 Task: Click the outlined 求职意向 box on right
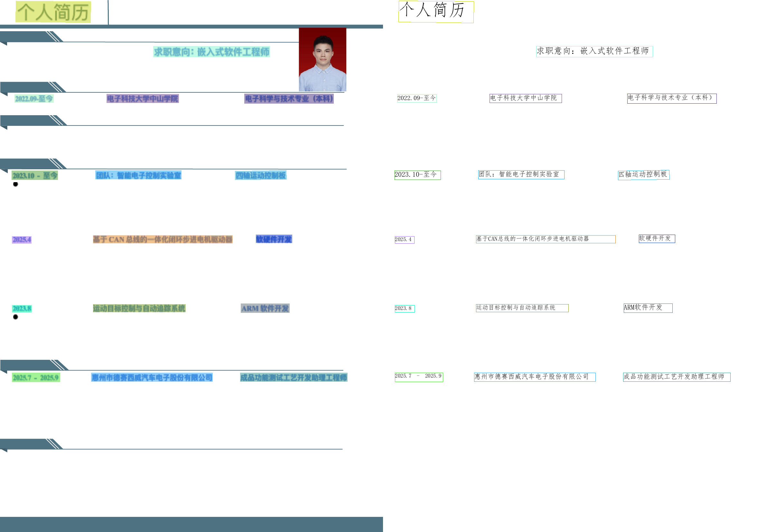(594, 51)
